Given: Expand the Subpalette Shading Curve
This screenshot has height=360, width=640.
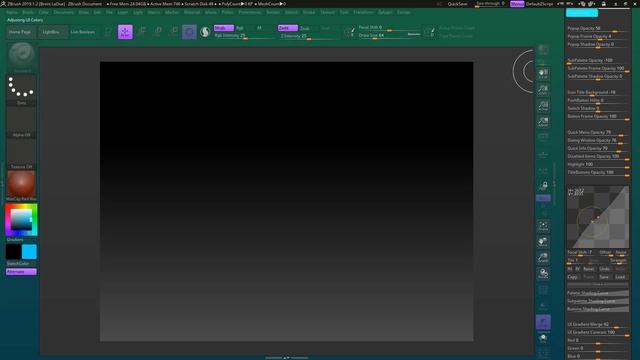Looking at the screenshot, I should pos(598,301).
